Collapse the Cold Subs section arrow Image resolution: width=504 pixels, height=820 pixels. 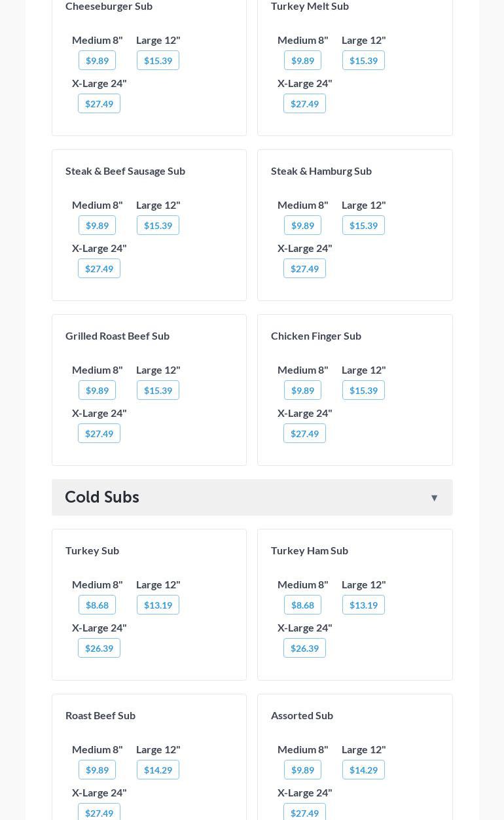coord(434,498)
